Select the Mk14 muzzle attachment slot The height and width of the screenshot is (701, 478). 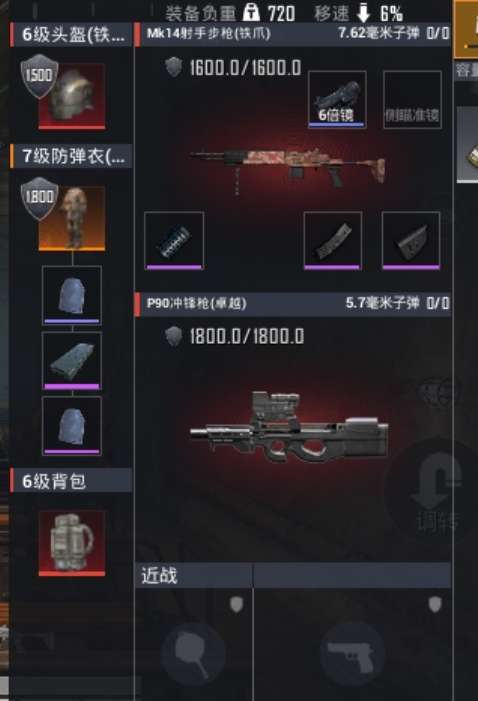pos(174,241)
